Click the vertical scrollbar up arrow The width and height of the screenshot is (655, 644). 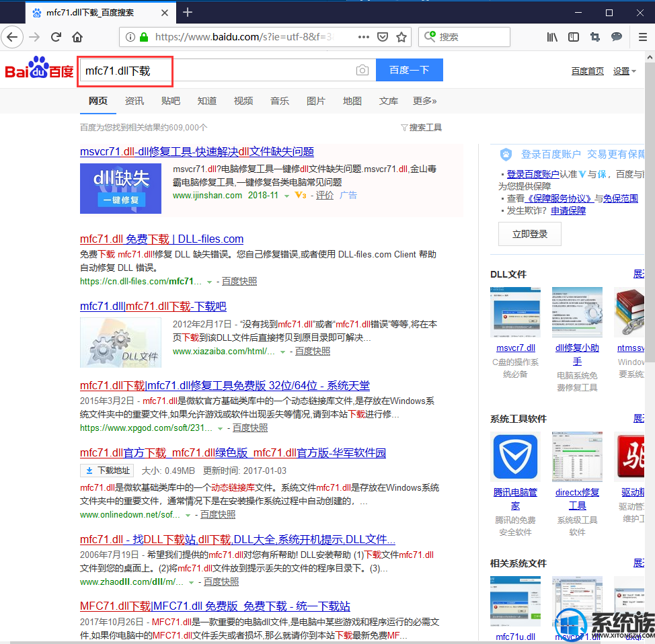(x=650, y=56)
